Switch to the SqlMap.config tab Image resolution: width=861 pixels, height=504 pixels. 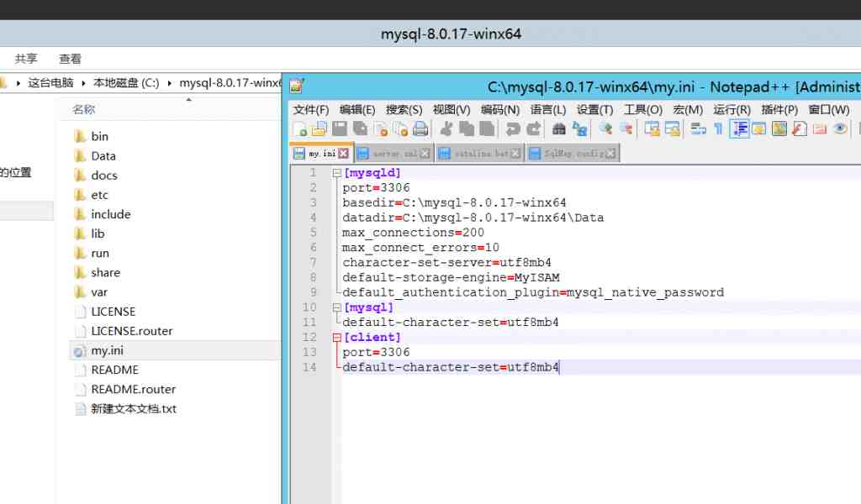coord(573,154)
